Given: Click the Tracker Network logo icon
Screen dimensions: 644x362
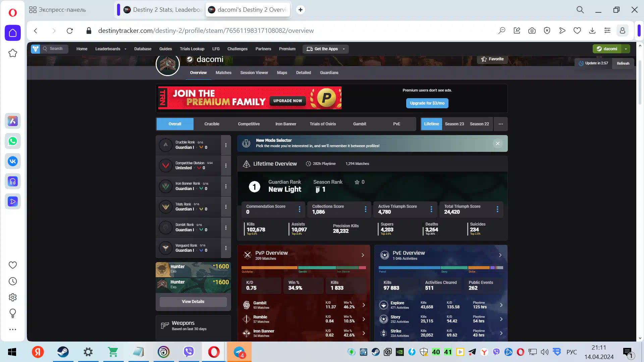Looking at the screenshot, I should tap(35, 49).
